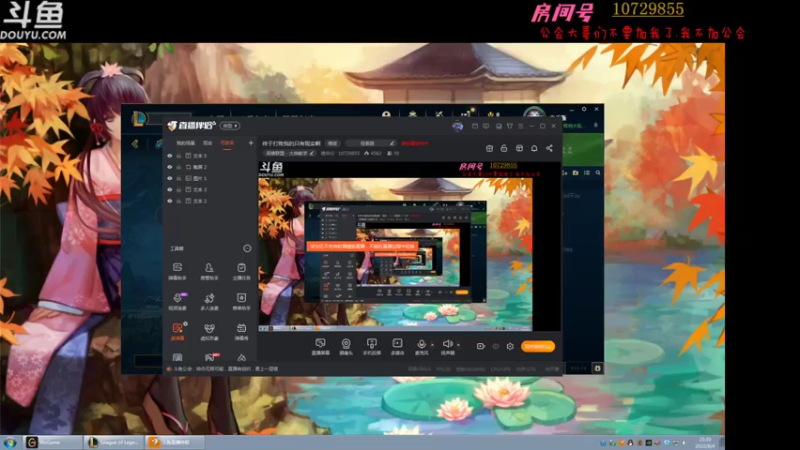Click the pencil pill field beside edit button
Screen dimensions: 800x450
(x=371, y=143)
